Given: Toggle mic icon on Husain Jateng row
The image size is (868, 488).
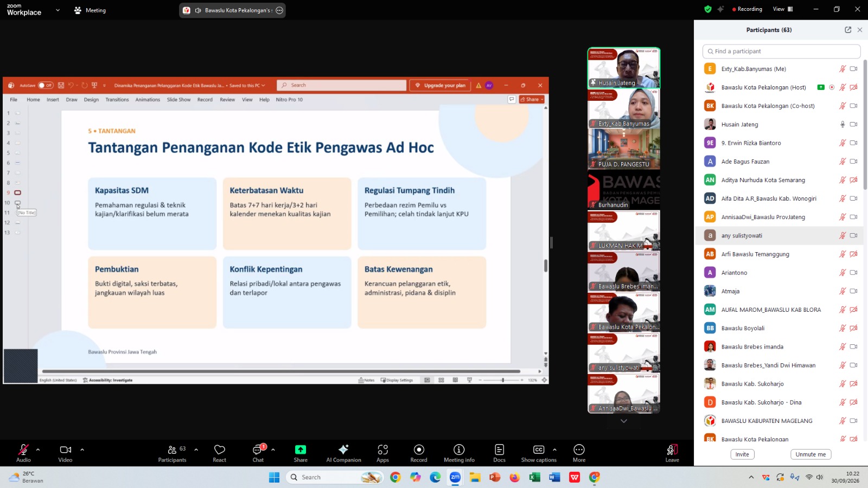Looking at the screenshot, I should click(x=843, y=124).
